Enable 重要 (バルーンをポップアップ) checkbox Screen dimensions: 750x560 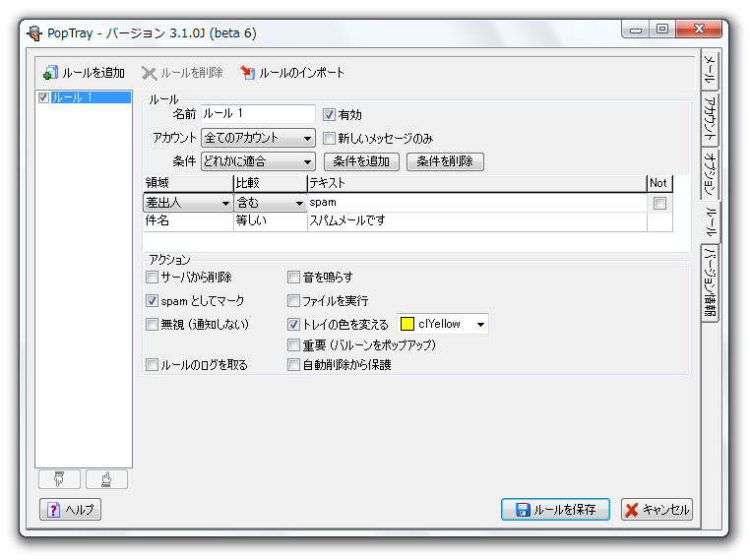293,344
